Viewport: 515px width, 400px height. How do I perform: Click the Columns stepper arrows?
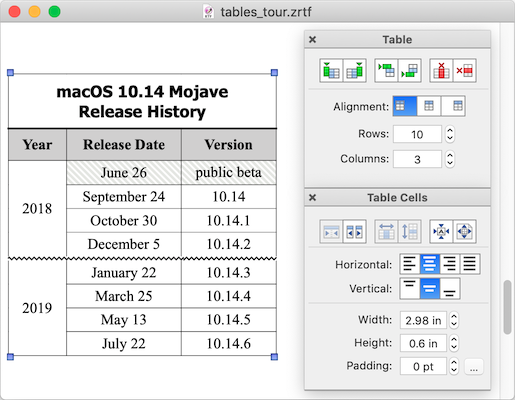[450, 159]
